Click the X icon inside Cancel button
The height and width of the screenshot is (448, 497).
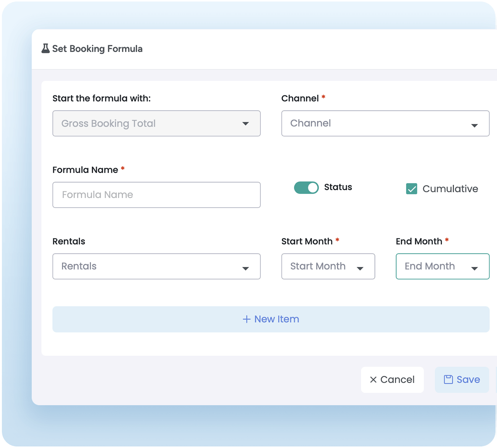click(x=373, y=380)
